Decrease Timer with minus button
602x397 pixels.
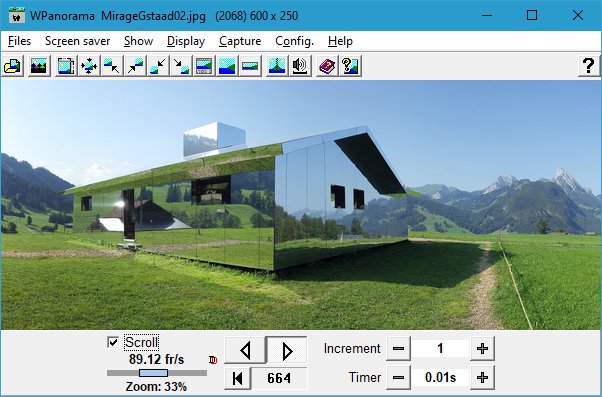pyautogui.click(x=399, y=377)
